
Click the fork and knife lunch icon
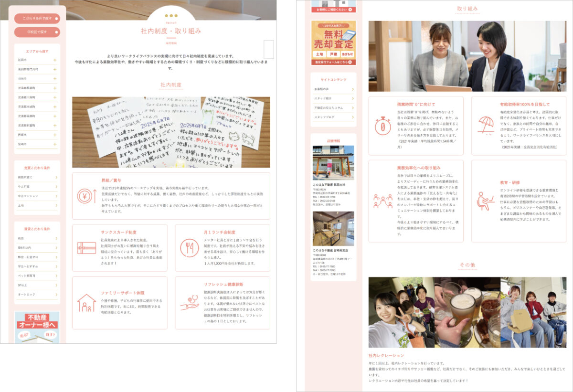[189, 248]
